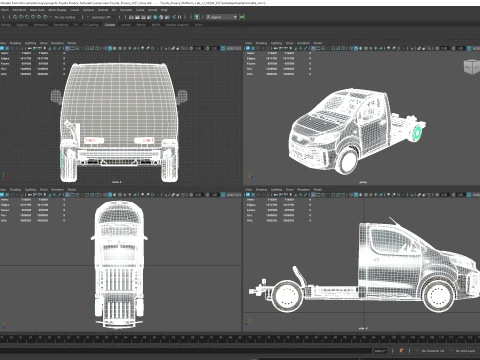480x360 pixels.
Task: Click the No Character Set button
Action: [433, 351]
